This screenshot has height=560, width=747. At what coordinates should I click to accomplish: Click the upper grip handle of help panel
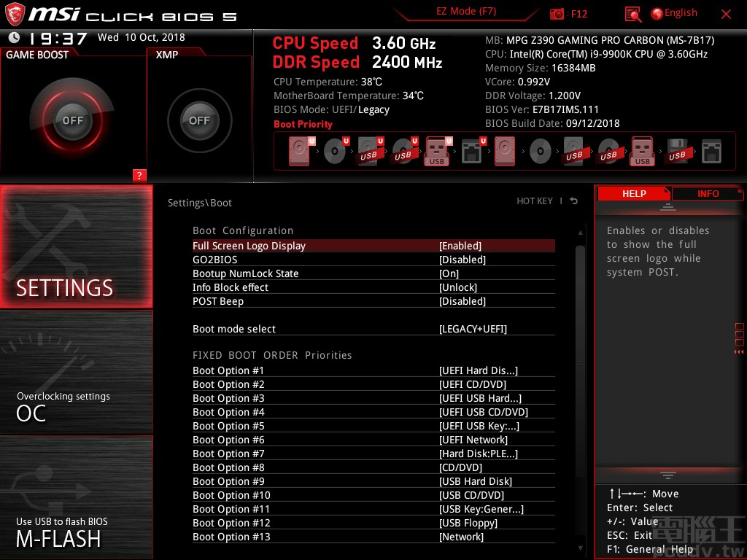668,206
